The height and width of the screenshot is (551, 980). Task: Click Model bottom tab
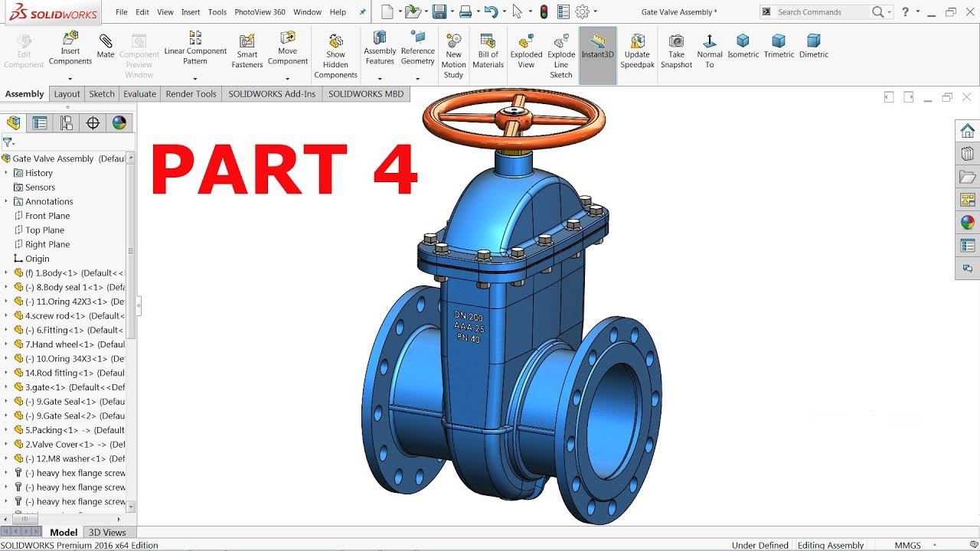[64, 533]
